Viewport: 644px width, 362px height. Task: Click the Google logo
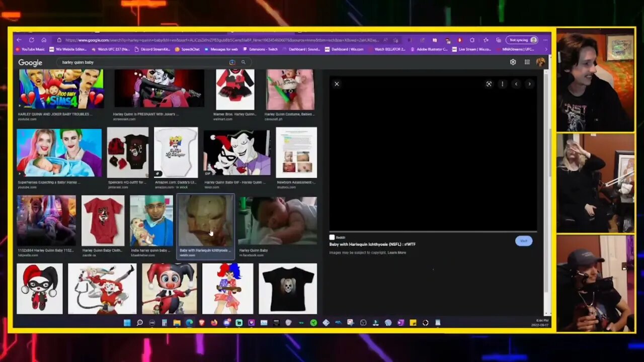point(30,63)
